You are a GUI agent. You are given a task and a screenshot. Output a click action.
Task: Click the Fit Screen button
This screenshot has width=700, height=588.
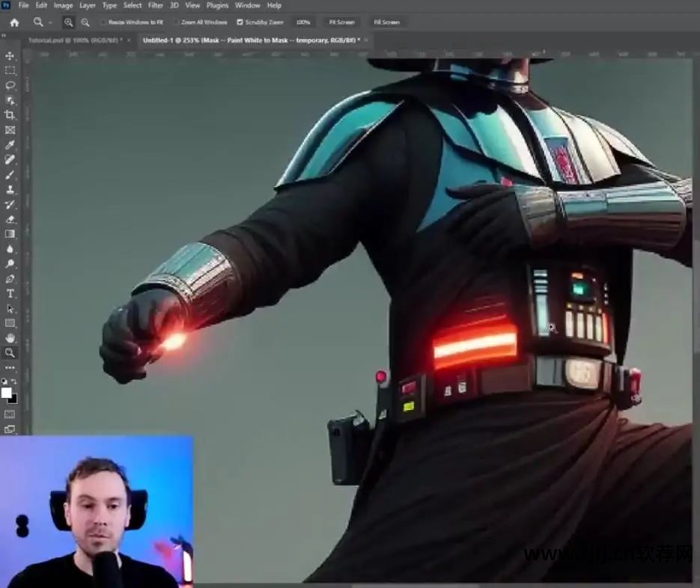point(341,22)
